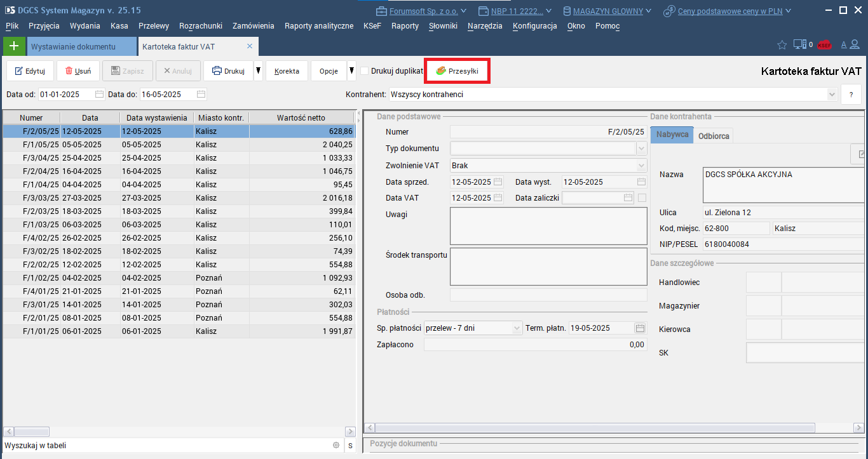Click the star favorites icon
Viewport: 868px width, 459px height.
coord(782,45)
